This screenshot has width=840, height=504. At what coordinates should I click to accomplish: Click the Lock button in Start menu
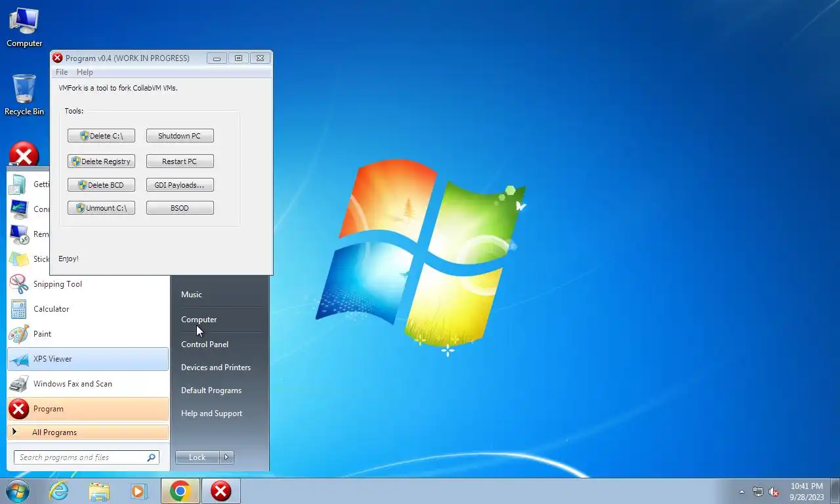[x=198, y=457]
